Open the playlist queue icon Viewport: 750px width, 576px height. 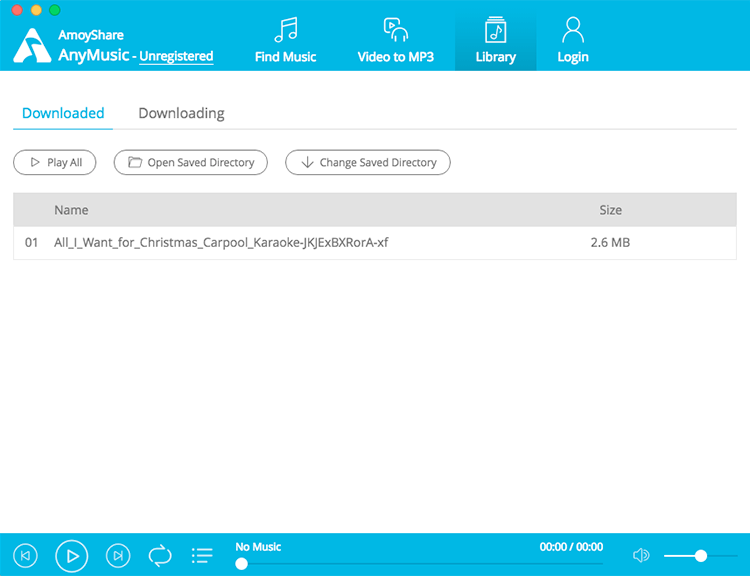pyautogui.click(x=202, y=555)
